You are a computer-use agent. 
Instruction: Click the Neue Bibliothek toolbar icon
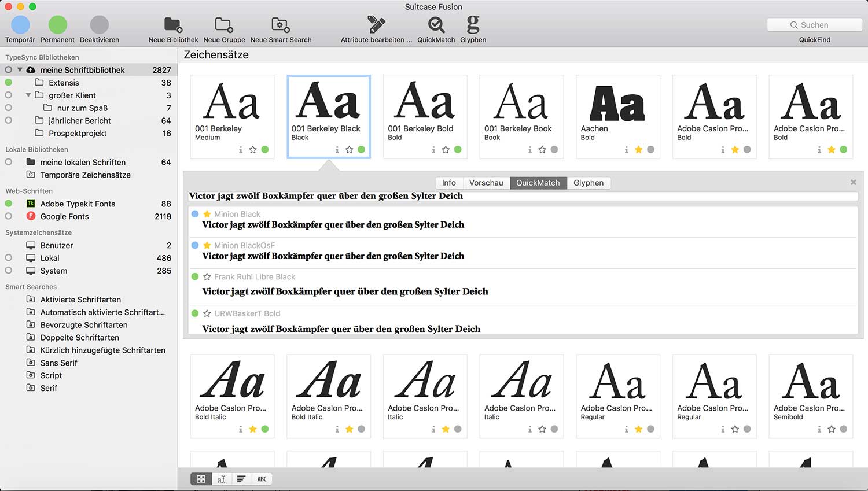point(173,25)
